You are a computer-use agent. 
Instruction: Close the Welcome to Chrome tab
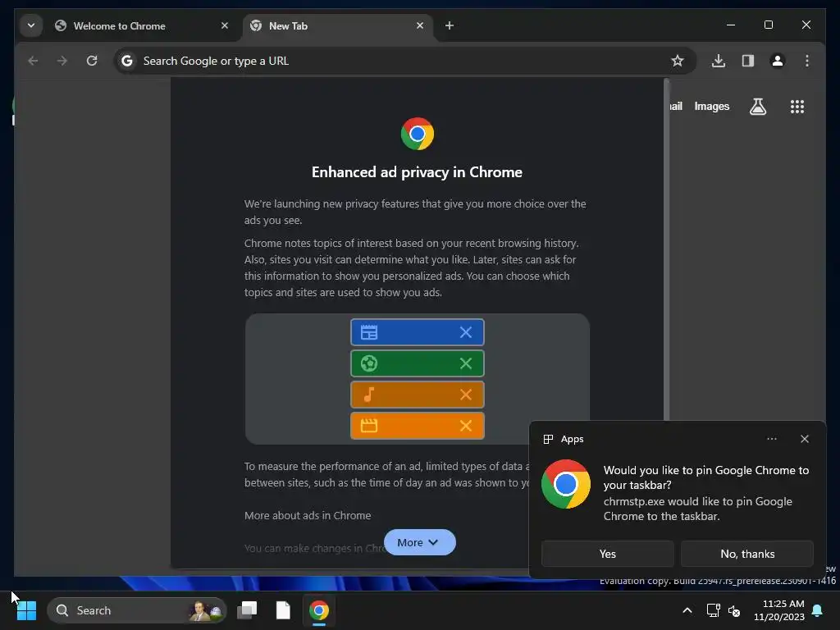[225, 25]
